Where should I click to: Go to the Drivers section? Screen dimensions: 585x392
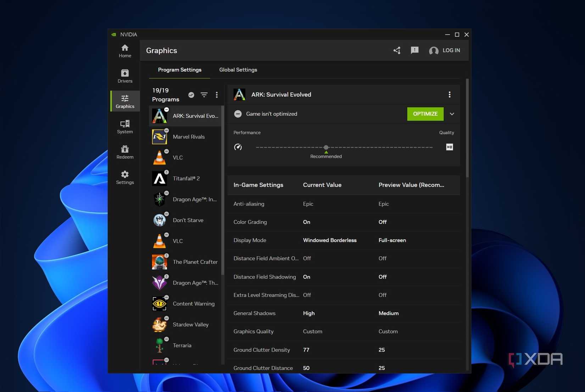click(x=125, y=76)
